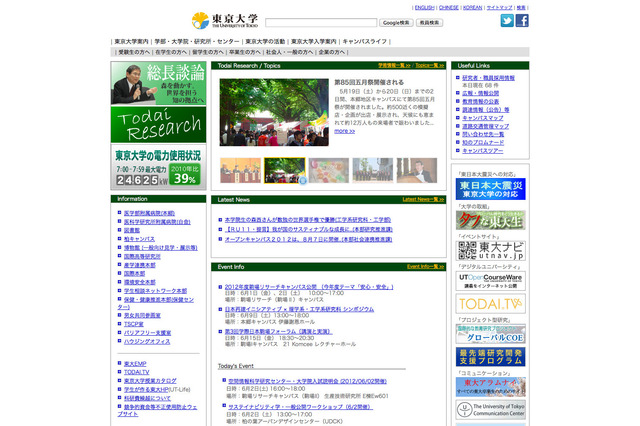Click the 教員検索 button

(429, 23)
